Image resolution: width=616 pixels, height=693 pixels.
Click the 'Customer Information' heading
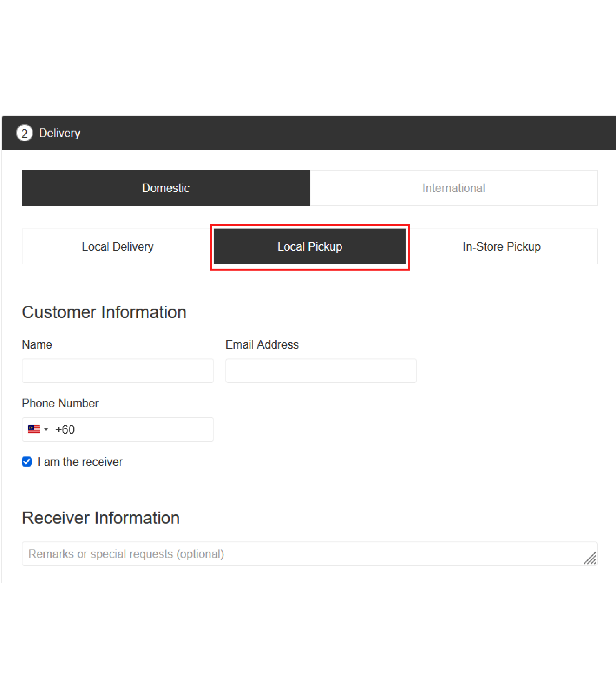click(x=104, y=312)
